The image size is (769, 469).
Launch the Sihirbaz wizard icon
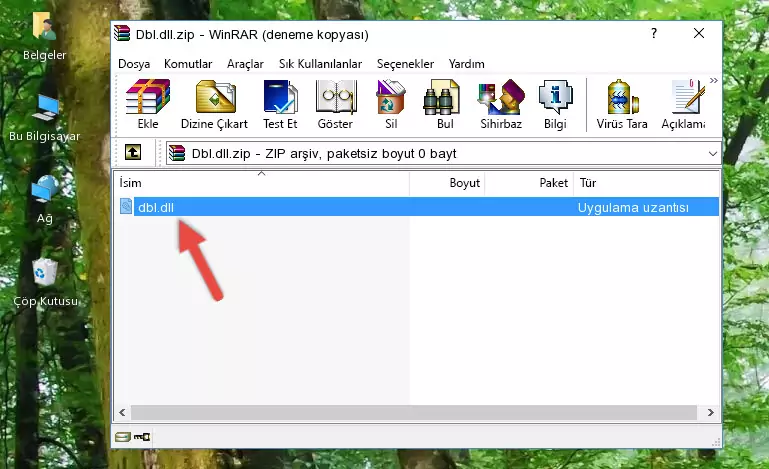[501, 104]
